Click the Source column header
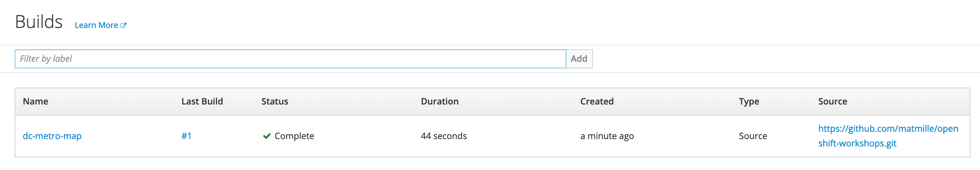Viewport: 980px width, 170px height. (x=833, y=102)
